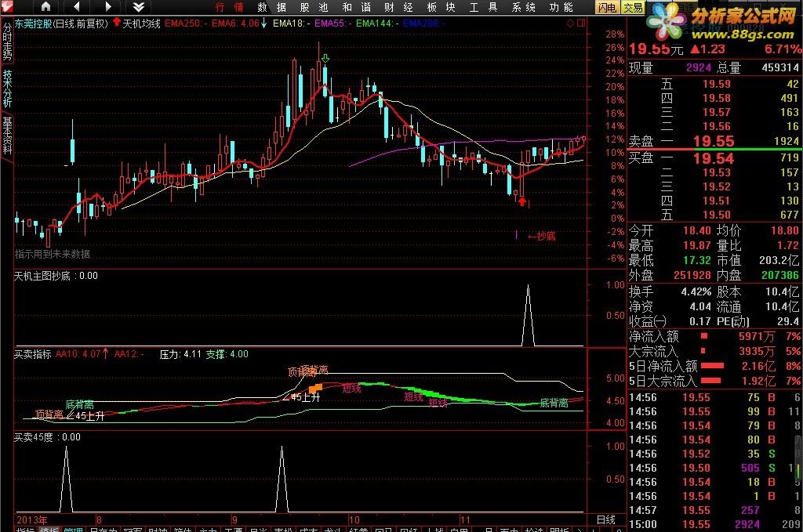Open the 和谐 menu
The width and height of the screenshot is (803, 532).
point(357,7)
